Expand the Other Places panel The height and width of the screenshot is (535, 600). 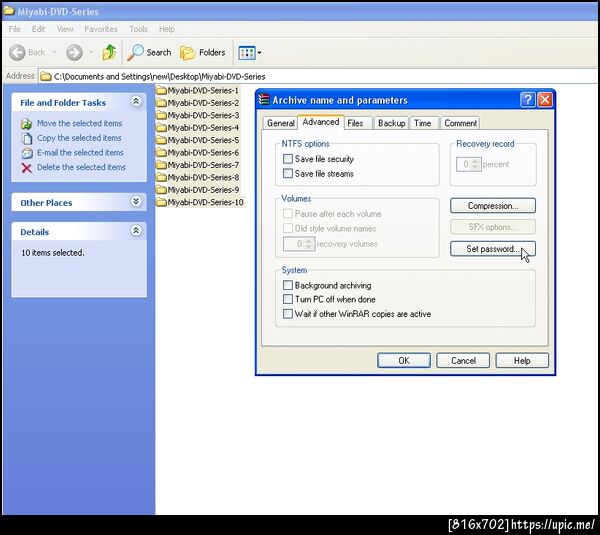(x=136, y=201)
